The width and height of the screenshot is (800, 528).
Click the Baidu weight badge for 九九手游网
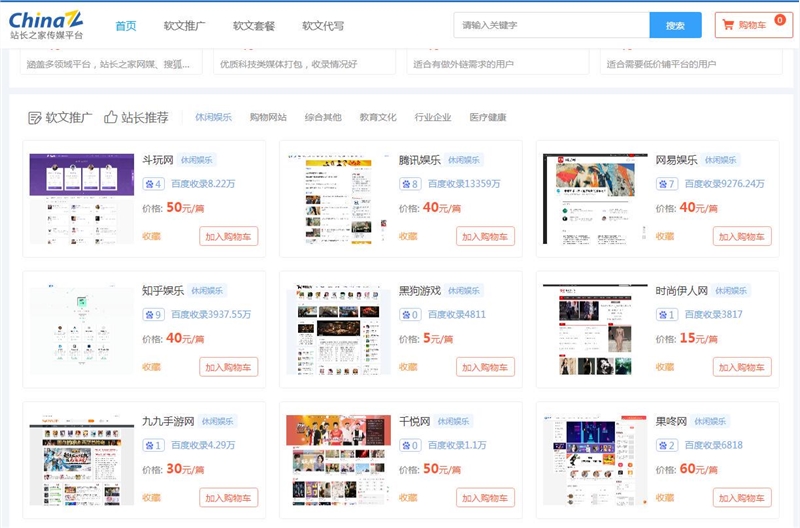[x=153, y=445]
